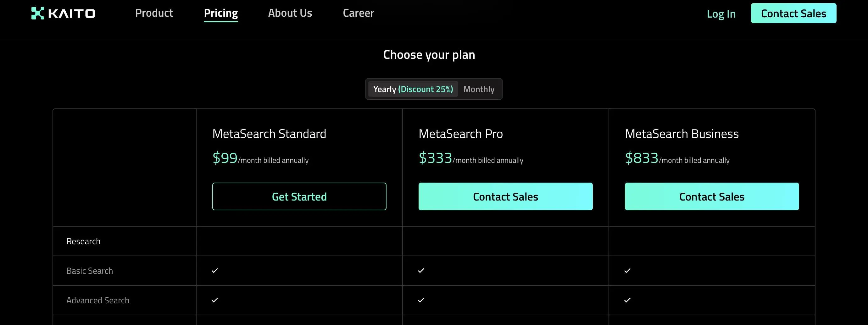Click the Log In link
Image resolution: width=868 pixels, height=325 pixels.
click(721, 14)
